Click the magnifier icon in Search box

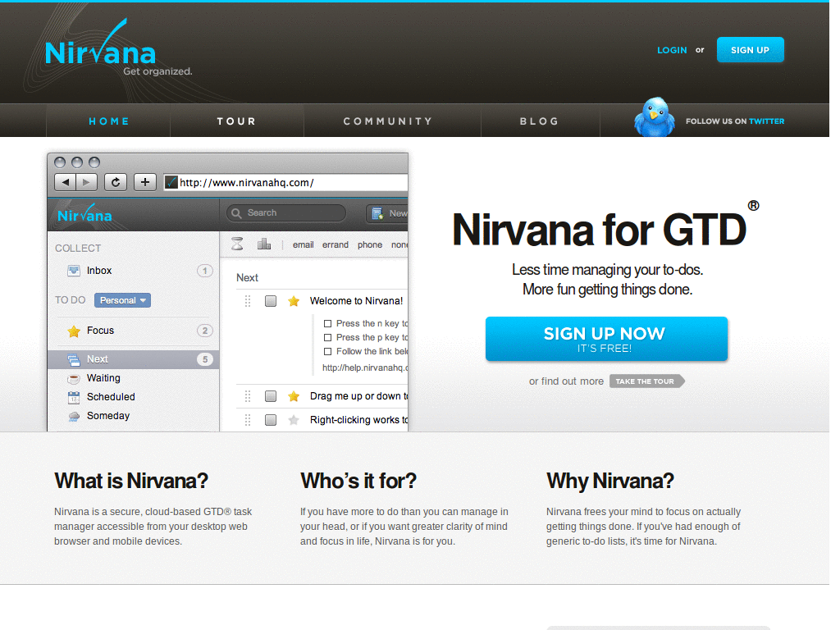(x=236, y=213)
